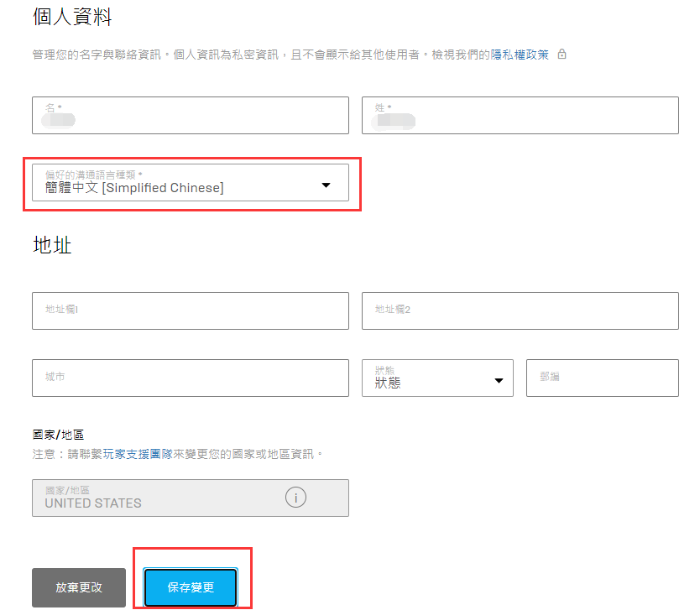The width and height of the screenshot is (700, 610).
Task: Click the info icon in the country field
Action: click(x=295, y=497)
